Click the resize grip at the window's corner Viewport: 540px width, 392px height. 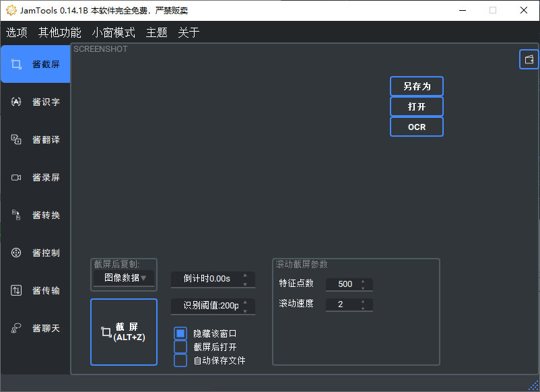coord(533,385)
